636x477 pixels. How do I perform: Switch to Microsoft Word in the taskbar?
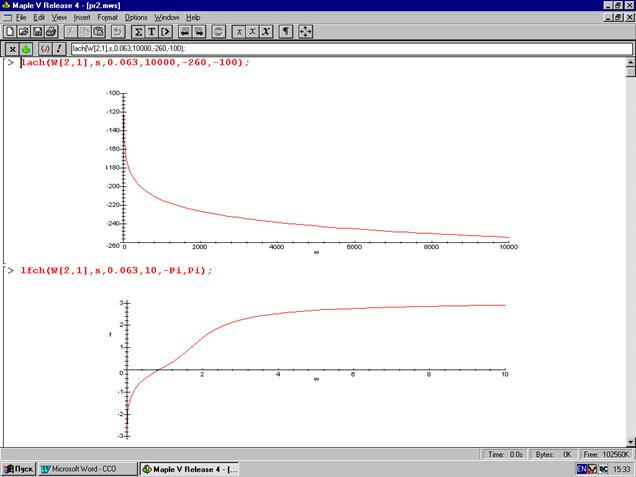pyautogui.click(x=85, y=468)
